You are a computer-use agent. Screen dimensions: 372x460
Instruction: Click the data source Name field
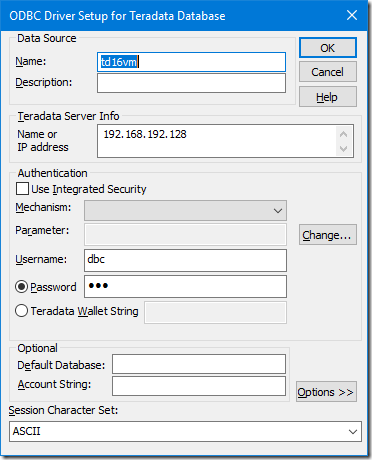pyautogui.click(x=191, y=62)
